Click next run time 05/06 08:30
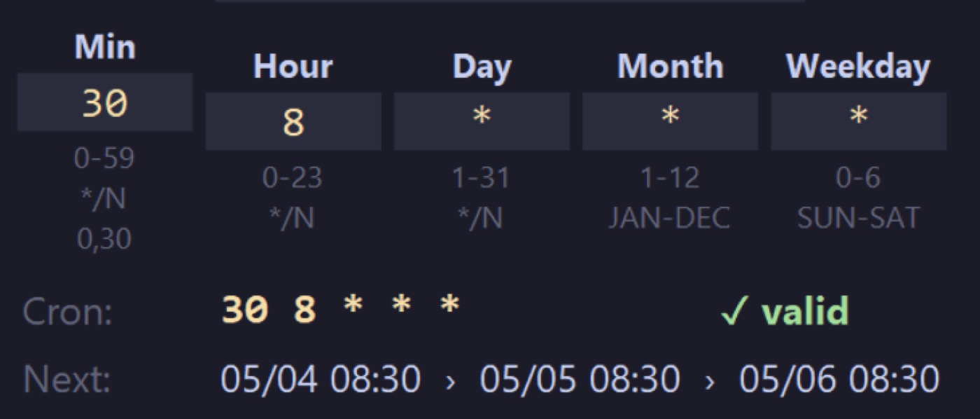Viewport: 980px width, 419px height. [x=839, y=379]
